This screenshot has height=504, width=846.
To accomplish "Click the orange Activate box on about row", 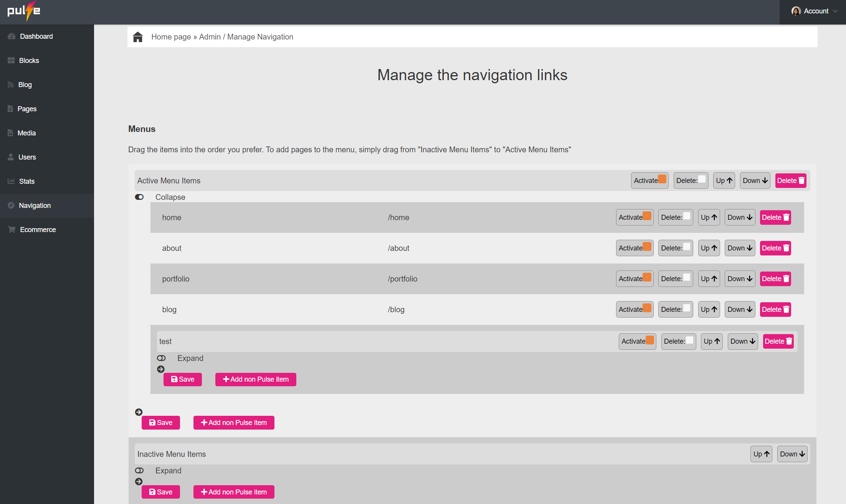I will click(x=647, y=247).
